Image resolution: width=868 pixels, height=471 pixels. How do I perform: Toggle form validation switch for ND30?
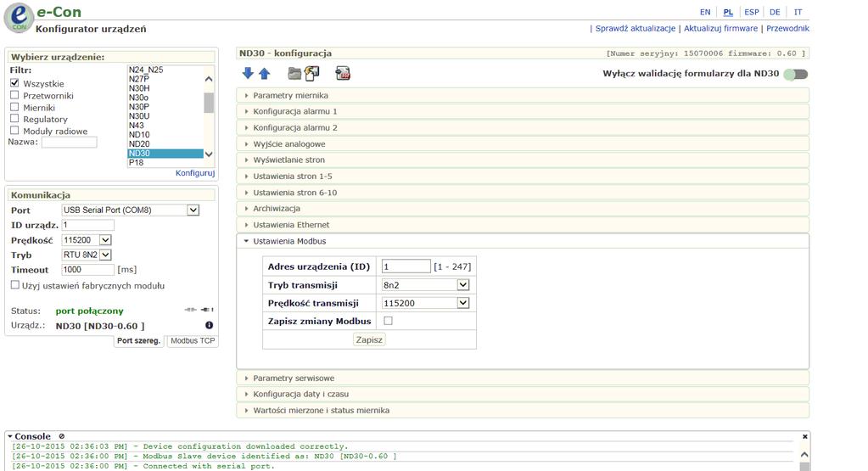click(796, 74)
